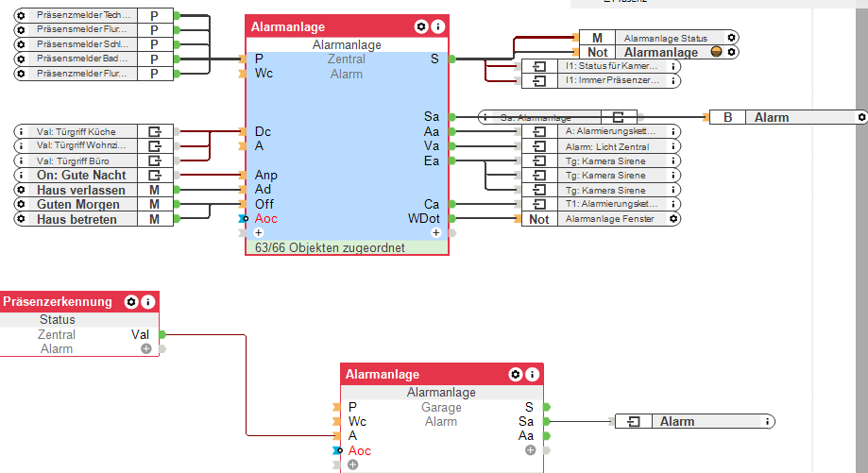The image size is (868, 473).
Task: Select Ca output on Zentral Alarmanlage block
Action: coord(432,204)
